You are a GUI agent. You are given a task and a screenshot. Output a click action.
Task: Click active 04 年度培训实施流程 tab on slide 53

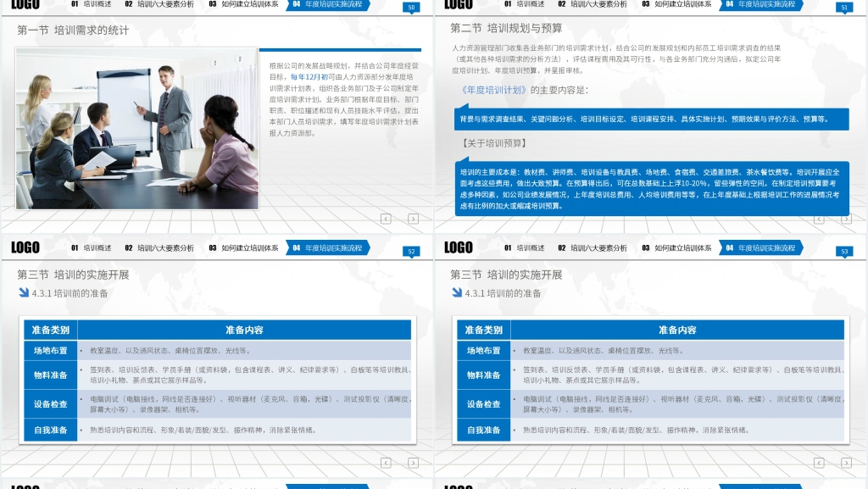click(759, 248)
